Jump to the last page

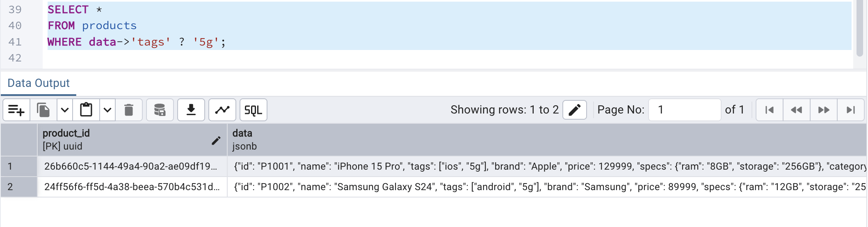point(851,110)
